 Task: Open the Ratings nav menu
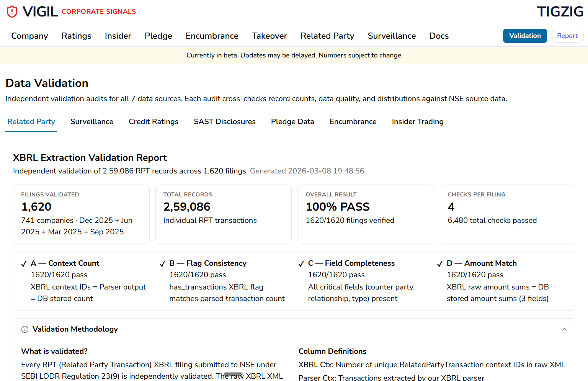click(x=77, y=36)
